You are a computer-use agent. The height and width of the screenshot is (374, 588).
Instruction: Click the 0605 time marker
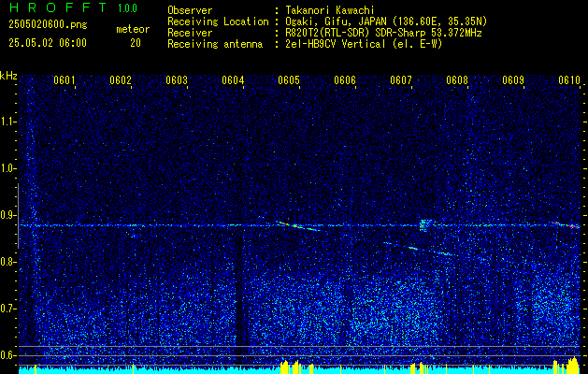tap(289, 79)
